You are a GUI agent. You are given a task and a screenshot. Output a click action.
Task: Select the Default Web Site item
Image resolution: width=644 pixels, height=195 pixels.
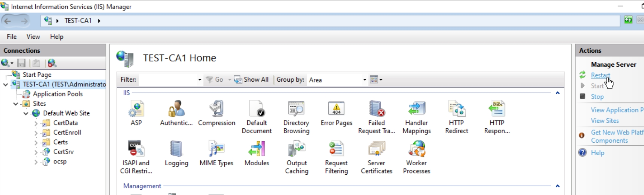[x=66, y=113]
